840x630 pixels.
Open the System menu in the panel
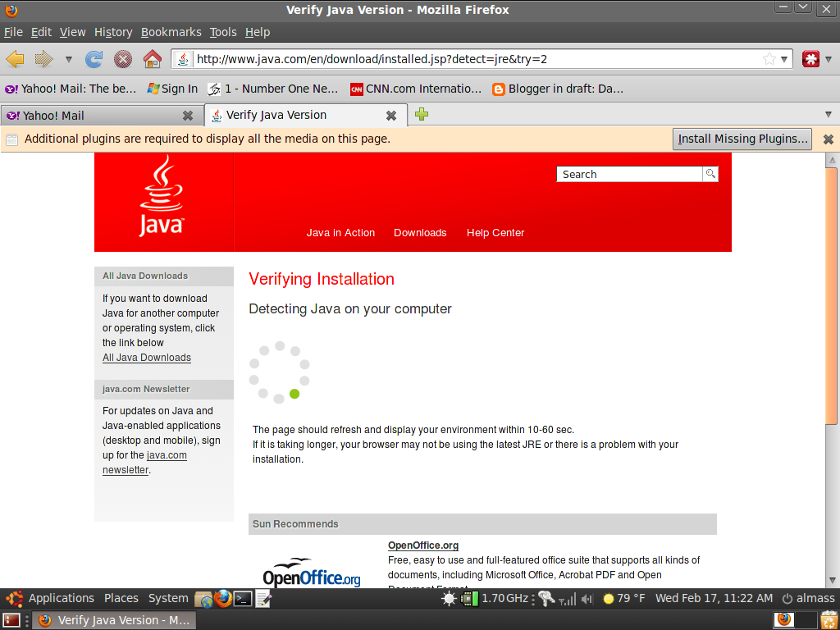tap(168, 598)
